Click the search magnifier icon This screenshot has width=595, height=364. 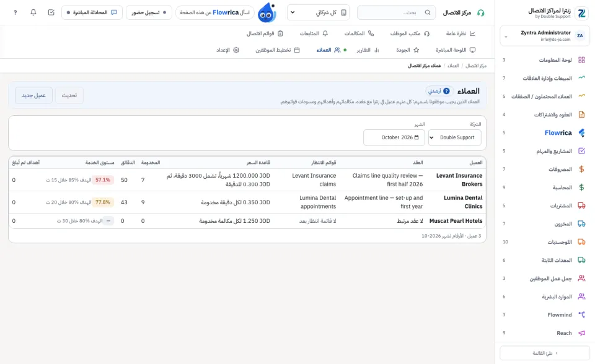pyautogui.click(x=428, y=12)
